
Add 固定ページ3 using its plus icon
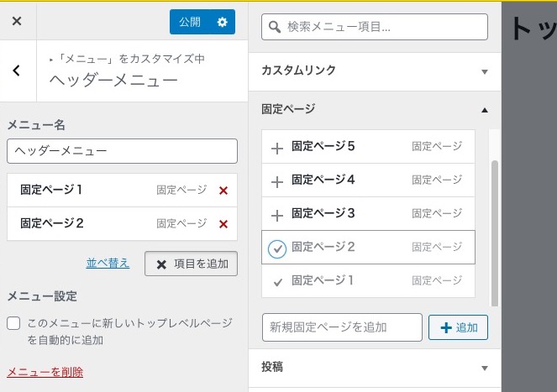coord(277,214)
